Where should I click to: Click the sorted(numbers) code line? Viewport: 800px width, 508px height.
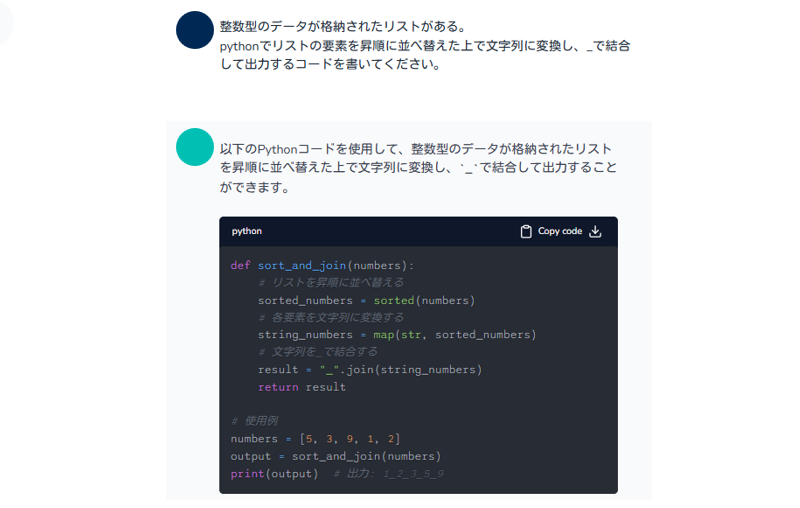[x=366, y=300]
